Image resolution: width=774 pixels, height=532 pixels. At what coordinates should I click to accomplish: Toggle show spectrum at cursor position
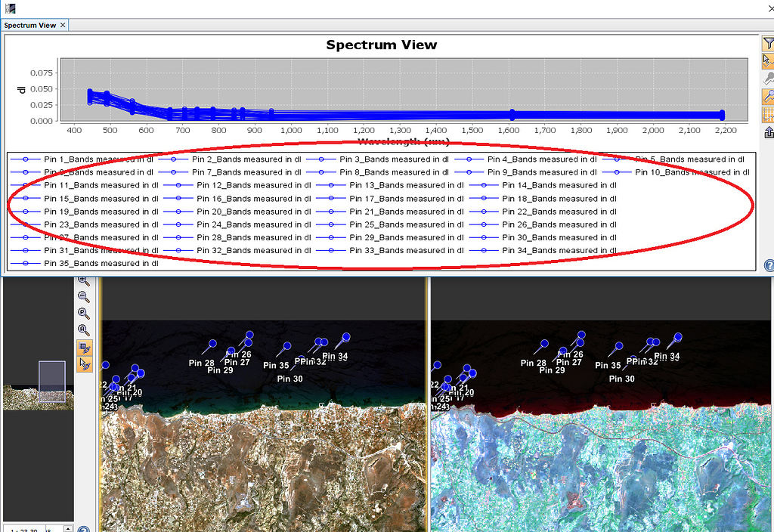[768, 60]
